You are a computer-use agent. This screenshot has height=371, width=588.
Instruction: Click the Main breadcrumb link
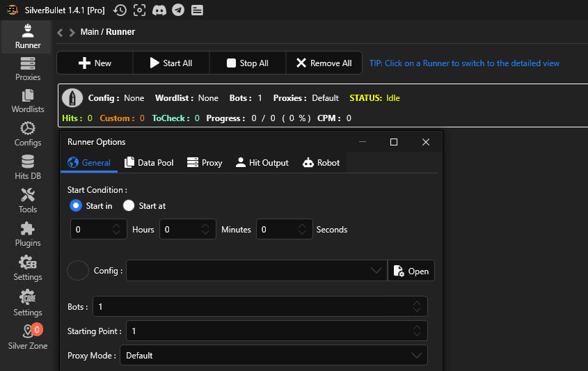tap(89, 32)
